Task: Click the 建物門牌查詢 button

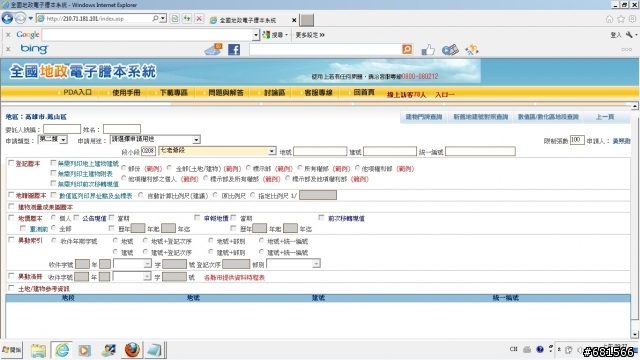Action: (424, 117)
